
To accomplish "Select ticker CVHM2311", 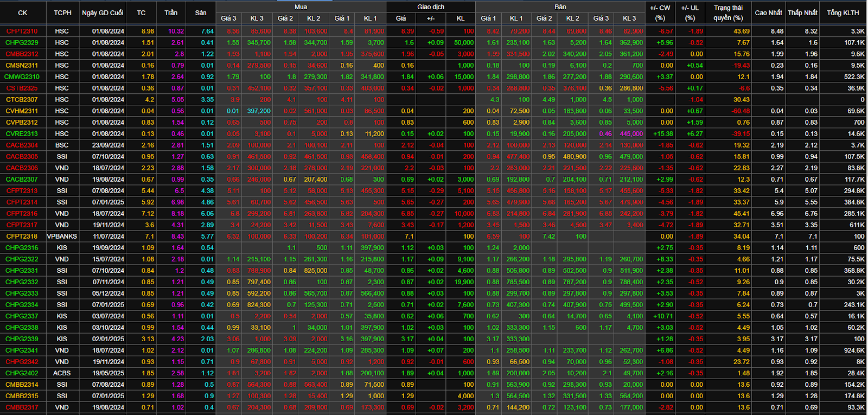I will coord(22,111).
